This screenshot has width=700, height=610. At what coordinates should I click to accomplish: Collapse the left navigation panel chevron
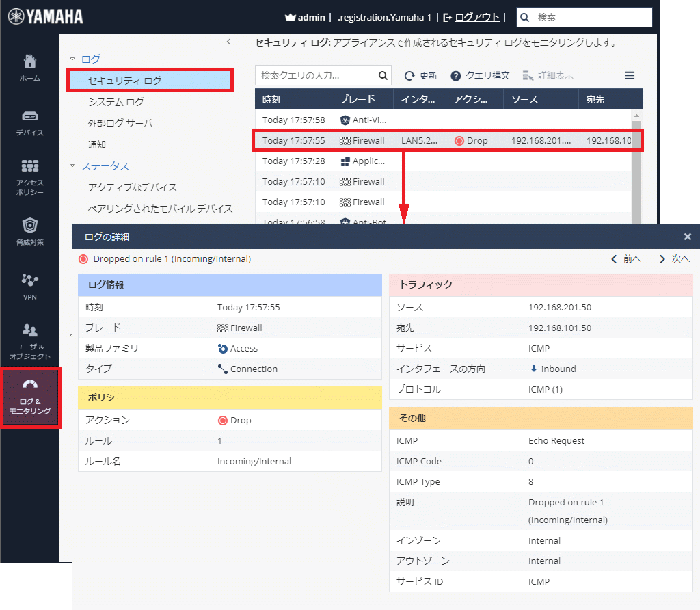pos(228,42)
